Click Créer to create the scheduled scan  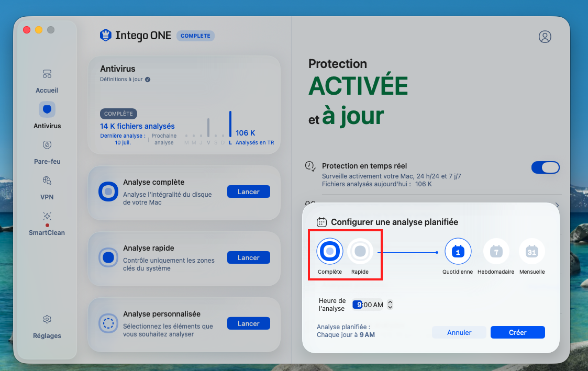517,332
